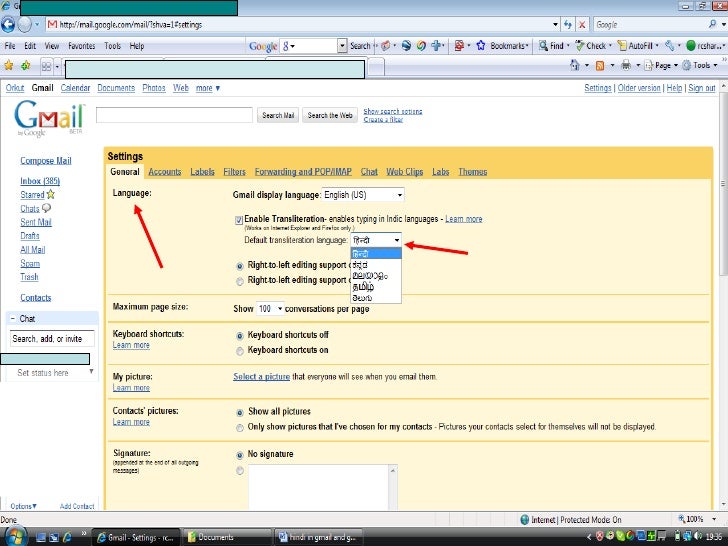Expand the 'more' menu in top navigation
Viewport: 728px width, 546px height.
coord(208,88)
